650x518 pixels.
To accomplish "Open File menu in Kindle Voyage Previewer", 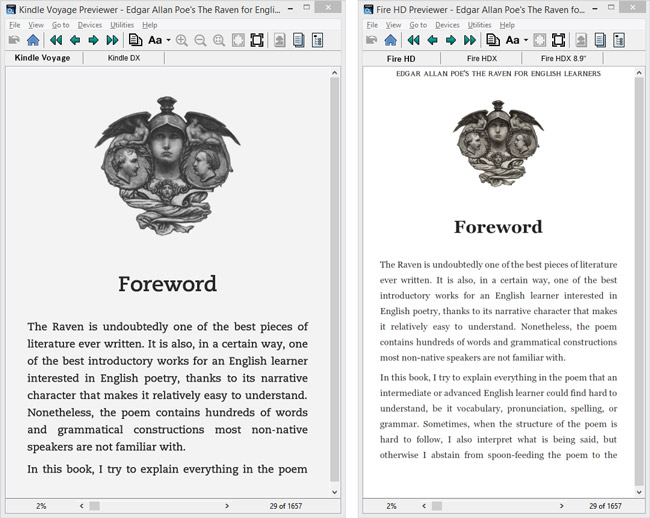I will (15, 25).
